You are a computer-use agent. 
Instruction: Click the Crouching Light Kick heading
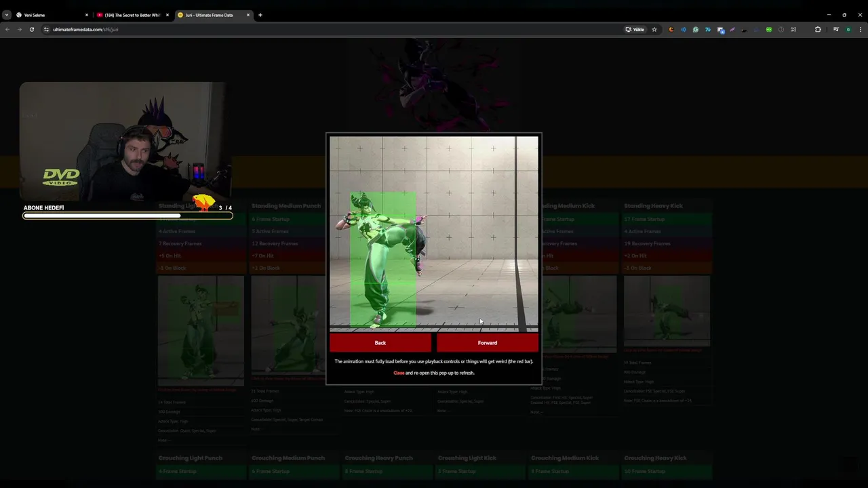pyautogui.click(x=467, y=458)
